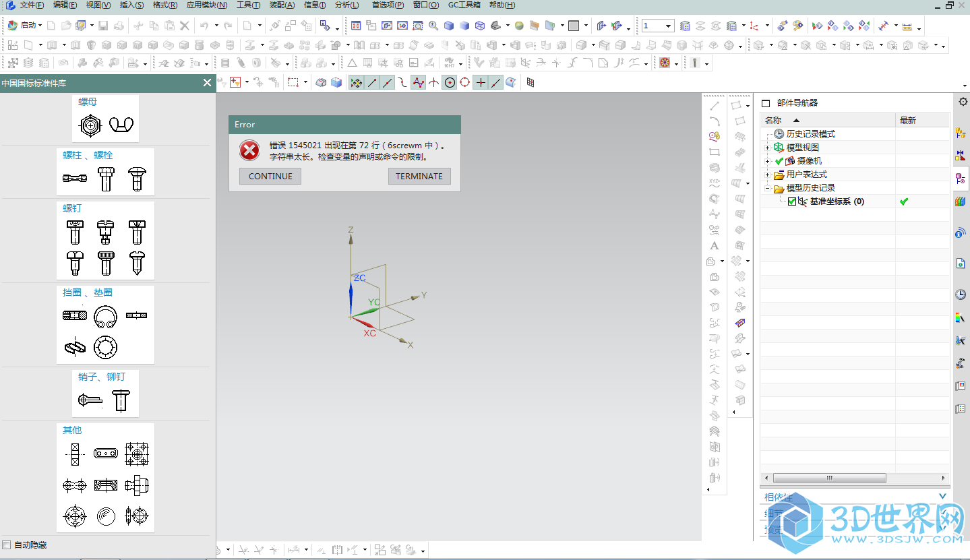Toggle the 自动隐藏 checkbox
Viewport: 970px width, 560px height.
click(x=7, y=545)
